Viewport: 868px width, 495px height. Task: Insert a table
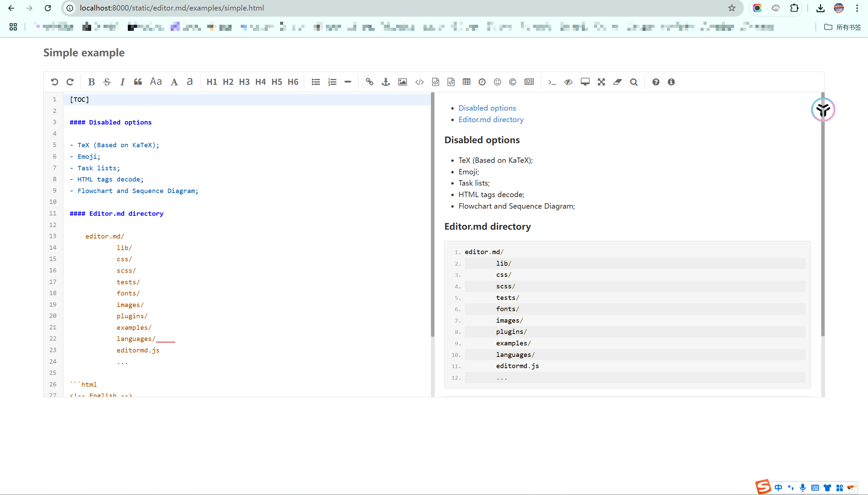tap(466, 81)
